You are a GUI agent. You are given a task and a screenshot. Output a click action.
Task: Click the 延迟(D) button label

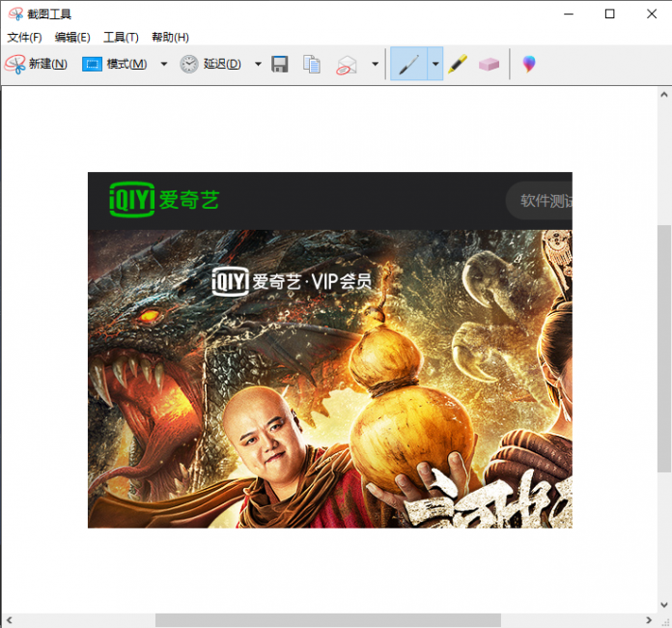click(x=222, y=64)
